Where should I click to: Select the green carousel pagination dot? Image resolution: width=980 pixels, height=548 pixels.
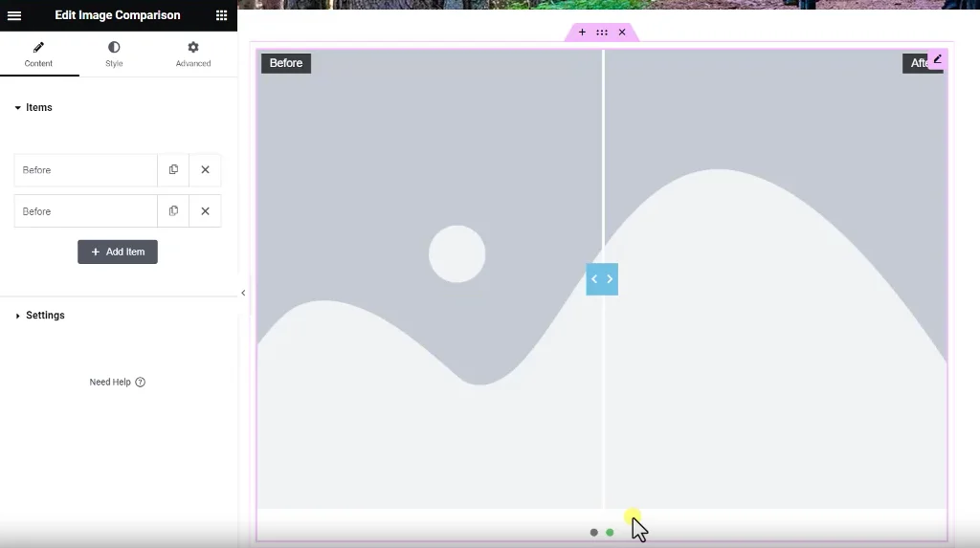tap(610, 533)
